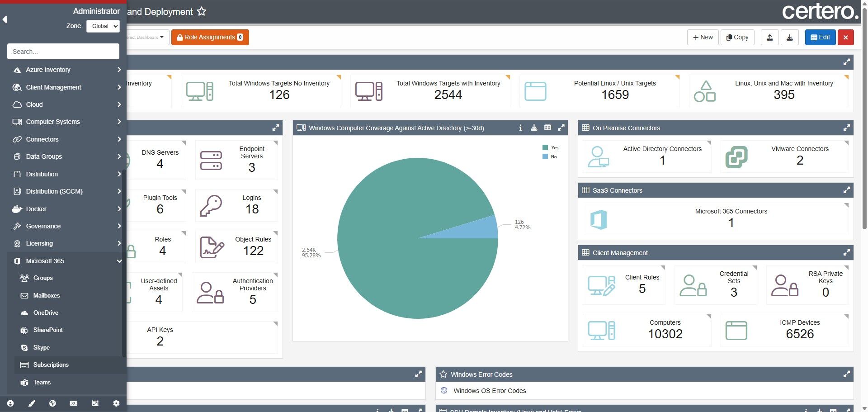Favorite this dashboard with the star icon
This screenshot has height=412, width=868.
click(202, 12)
